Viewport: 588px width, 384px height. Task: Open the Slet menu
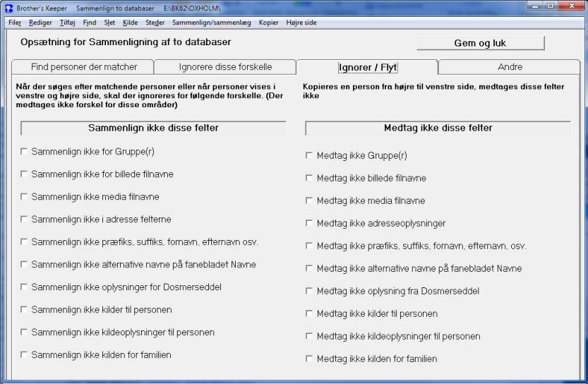click(109, 23)
